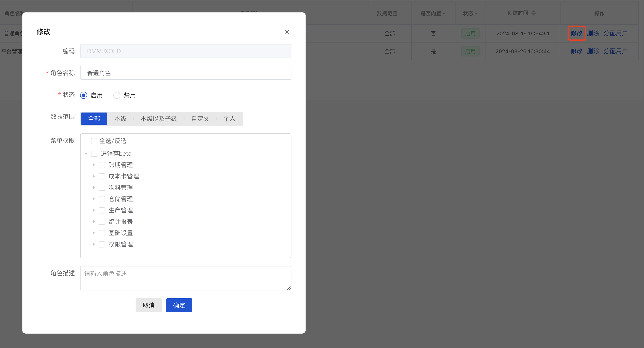Switch data scope to 自定义
The width and height of the screenshot is (644, 348).
[200, 119]
